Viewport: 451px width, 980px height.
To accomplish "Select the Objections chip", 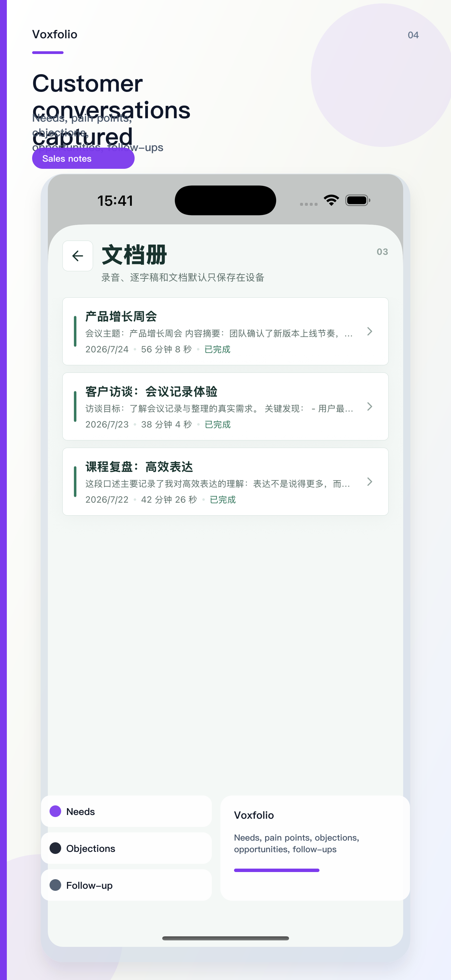I will coord(126,848).
